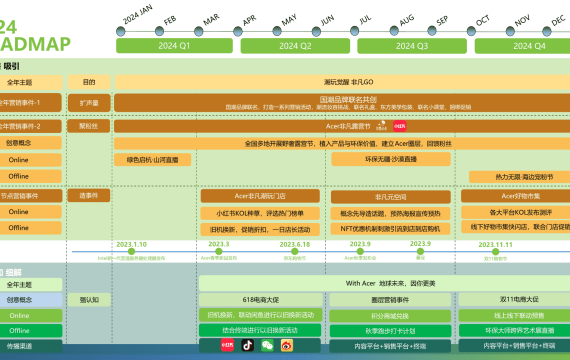Select the MAR timeline dot
Image resolution: width=570 pixels, height=360 pixels.
pos(198,32)
